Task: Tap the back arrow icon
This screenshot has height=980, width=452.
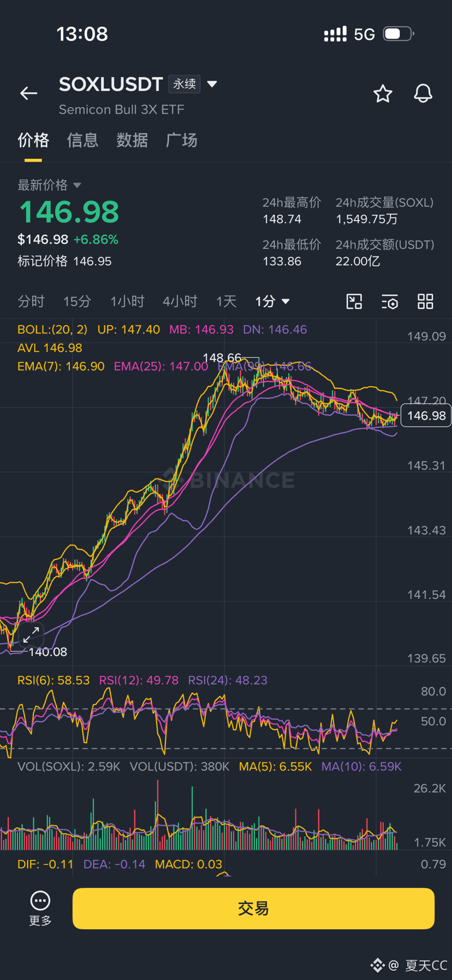Action: click(28, 93)
